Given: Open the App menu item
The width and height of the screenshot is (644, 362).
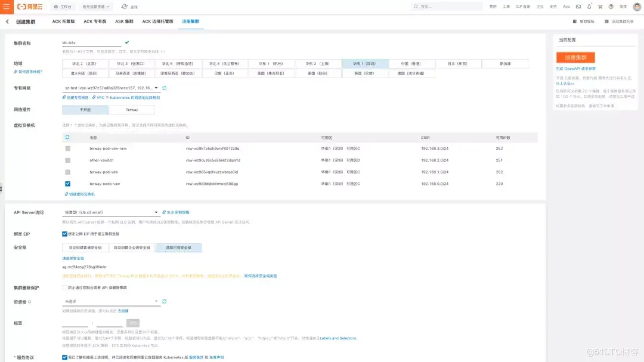Looking at the screenshot, I should pos(566,7).
